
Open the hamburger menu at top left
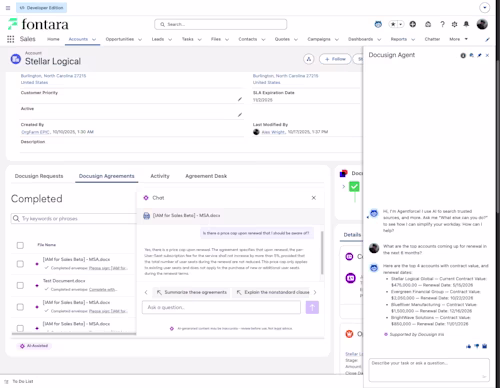coord(8,8)
